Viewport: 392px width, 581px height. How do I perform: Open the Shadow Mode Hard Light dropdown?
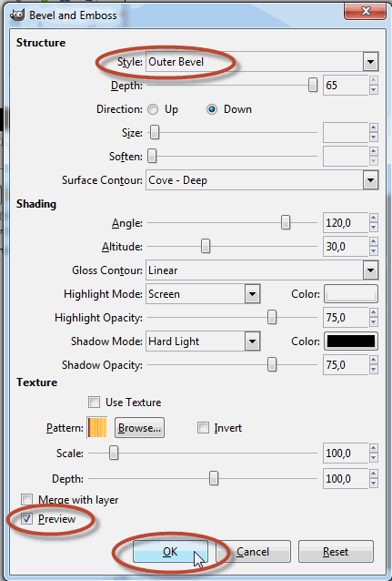(203, 341)
